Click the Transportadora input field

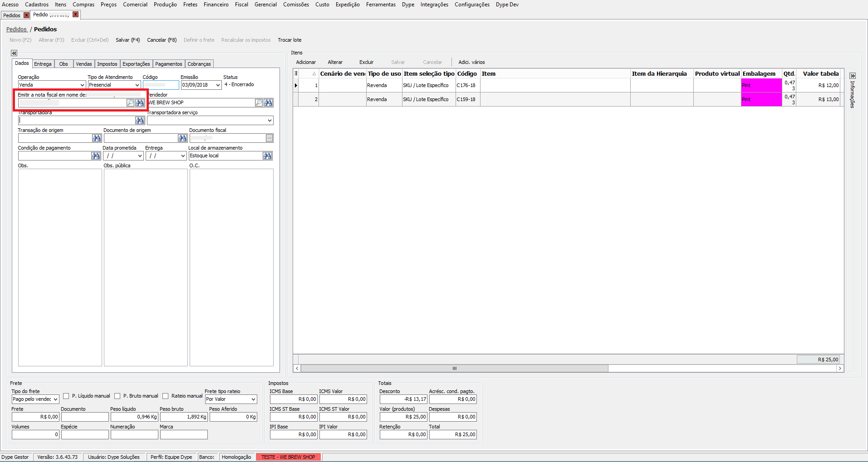[x=77, y=121]
